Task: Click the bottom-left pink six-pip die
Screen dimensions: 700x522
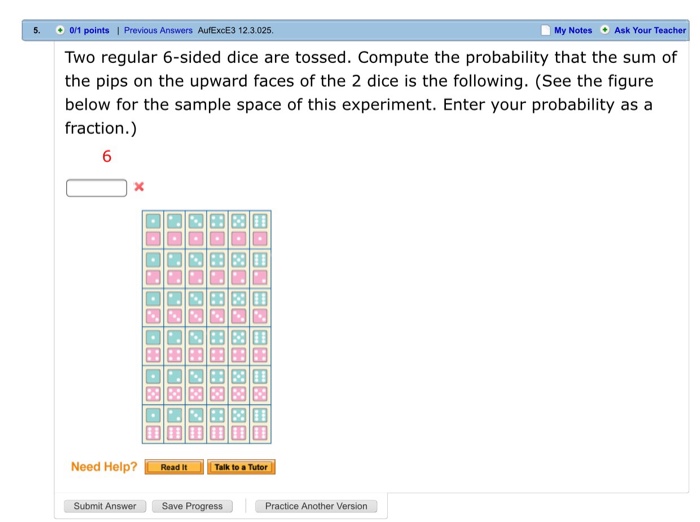Action: click(153, 432)
